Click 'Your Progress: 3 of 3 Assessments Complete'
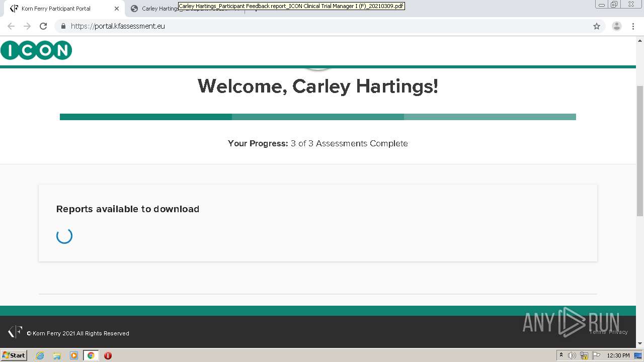 pos(318,143)
